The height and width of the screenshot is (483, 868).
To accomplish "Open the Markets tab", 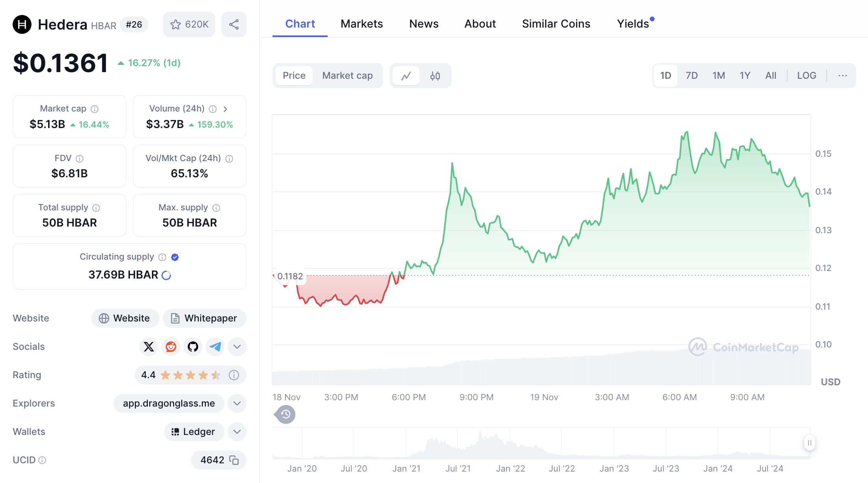I will (x=362, y=24).
